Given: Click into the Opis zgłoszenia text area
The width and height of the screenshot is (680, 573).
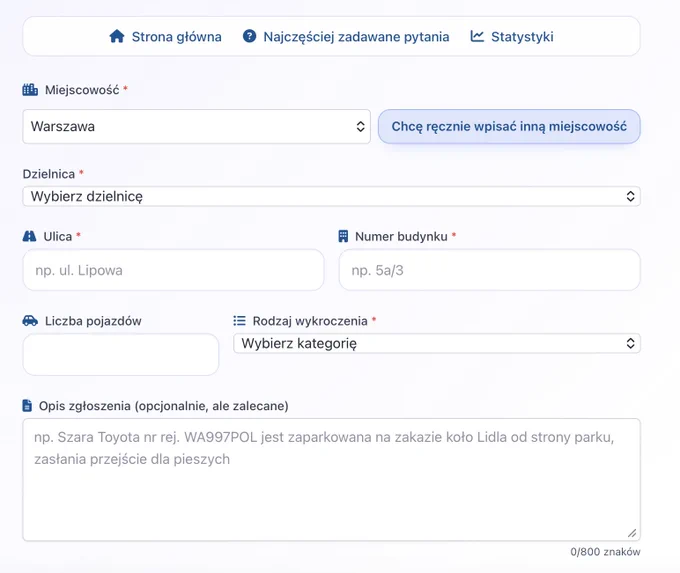Looking at the screenshot, I should [331, 480].
